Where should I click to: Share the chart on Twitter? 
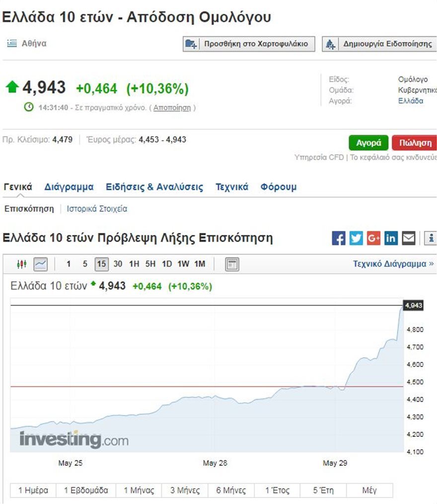coord(356,238)
